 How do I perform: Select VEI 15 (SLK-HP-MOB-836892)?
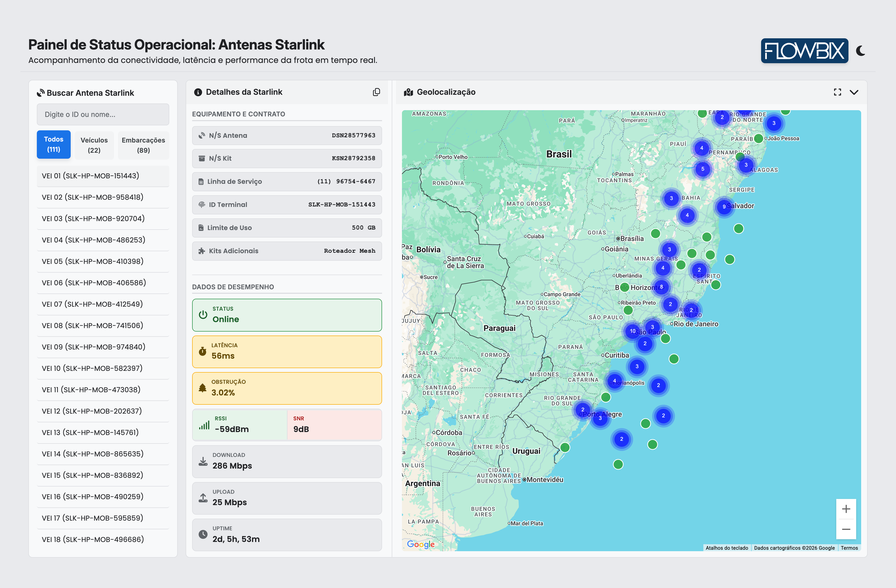click(x=103, y=476)
